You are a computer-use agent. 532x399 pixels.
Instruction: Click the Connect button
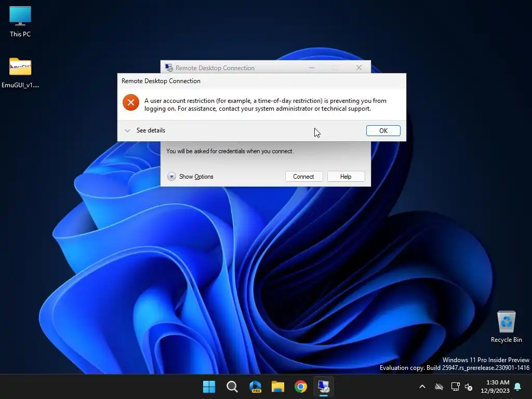pyautogui.click(x=303, y=177)
